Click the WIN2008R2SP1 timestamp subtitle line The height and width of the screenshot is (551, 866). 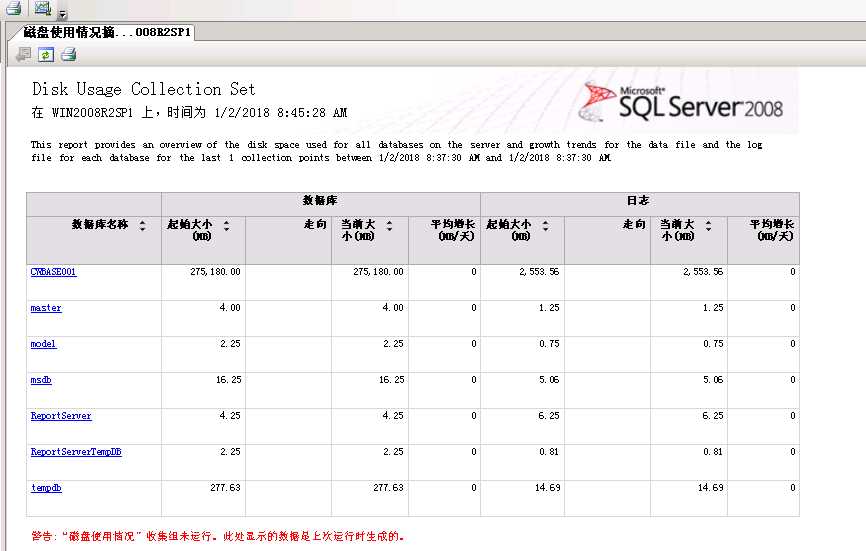(189, 113)
